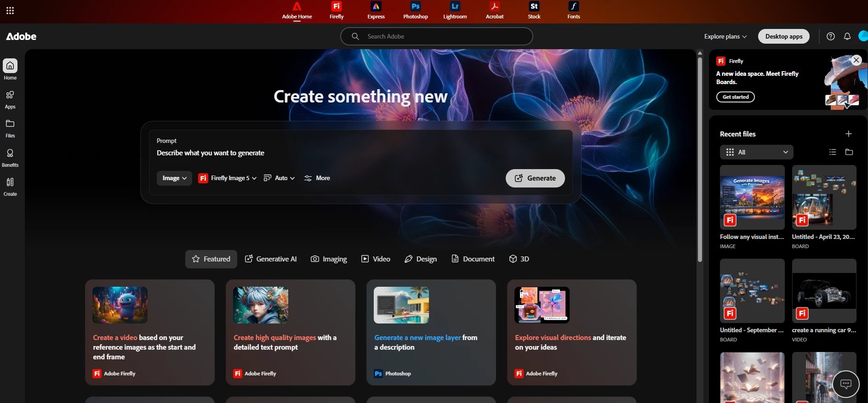Open More prompt settings

tap(317, 178)
